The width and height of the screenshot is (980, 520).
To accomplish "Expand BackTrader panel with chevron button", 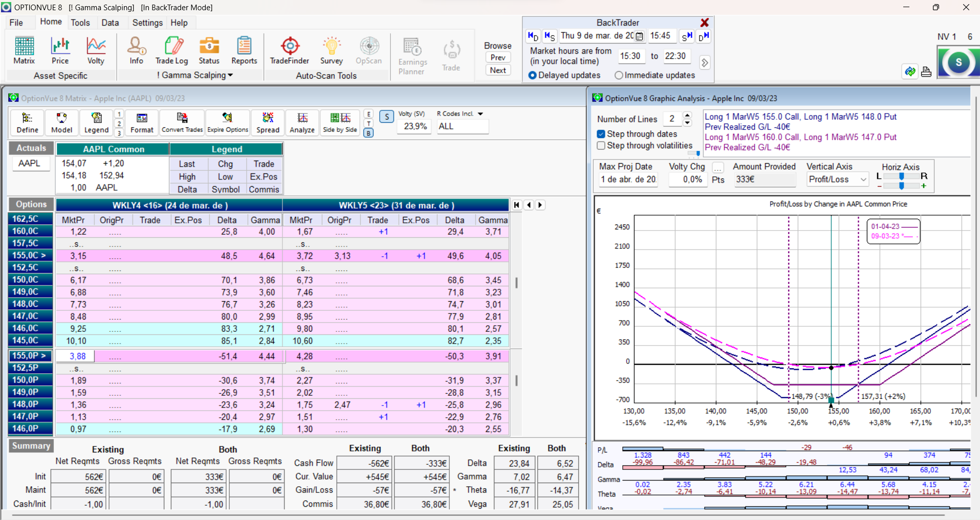I will tap(705, 62).
